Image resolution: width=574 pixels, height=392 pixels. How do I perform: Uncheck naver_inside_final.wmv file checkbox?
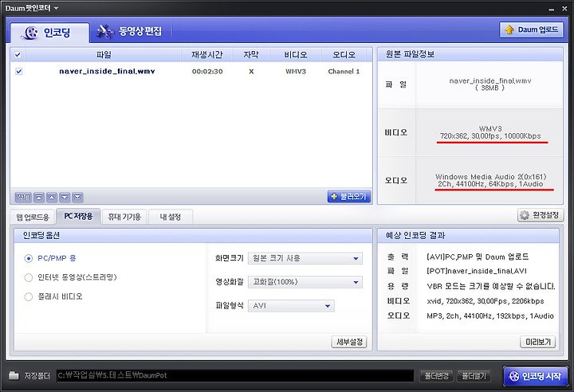click(19, 72)
